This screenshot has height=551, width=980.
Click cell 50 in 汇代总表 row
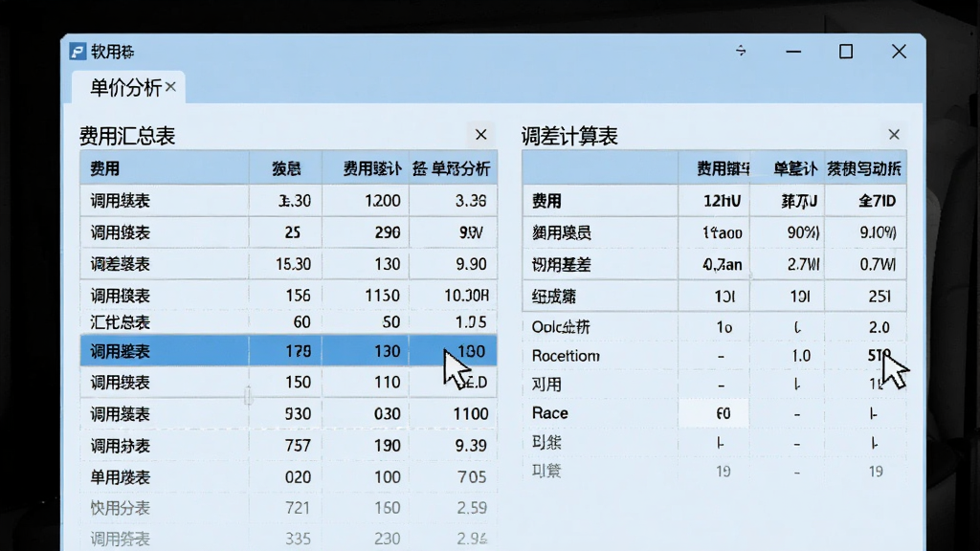point(391,321)
